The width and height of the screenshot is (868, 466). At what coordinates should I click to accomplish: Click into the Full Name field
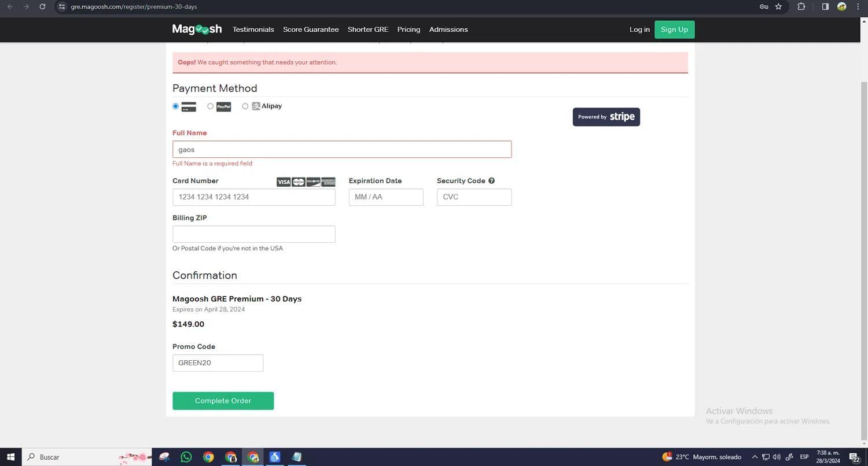pos(342,149)
